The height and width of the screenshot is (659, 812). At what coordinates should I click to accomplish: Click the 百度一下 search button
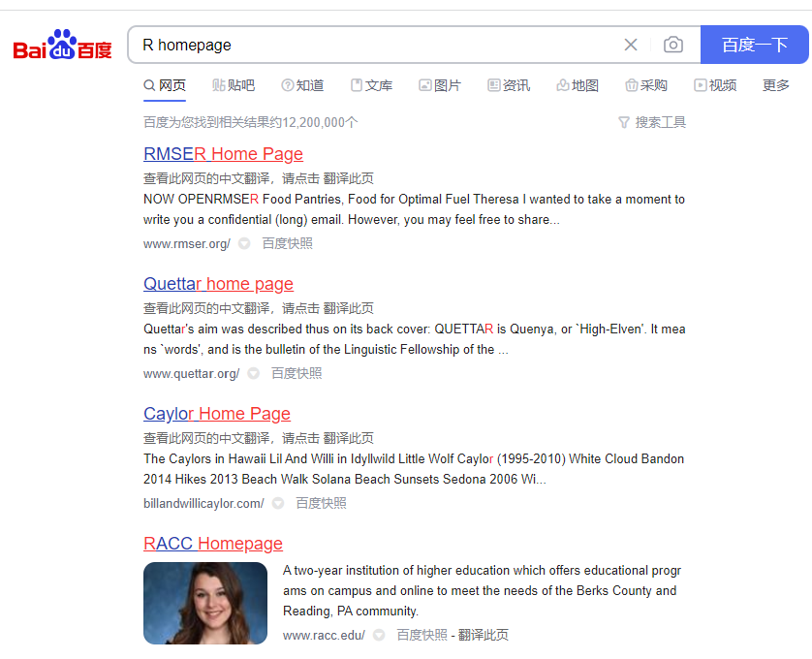point(755,45)
